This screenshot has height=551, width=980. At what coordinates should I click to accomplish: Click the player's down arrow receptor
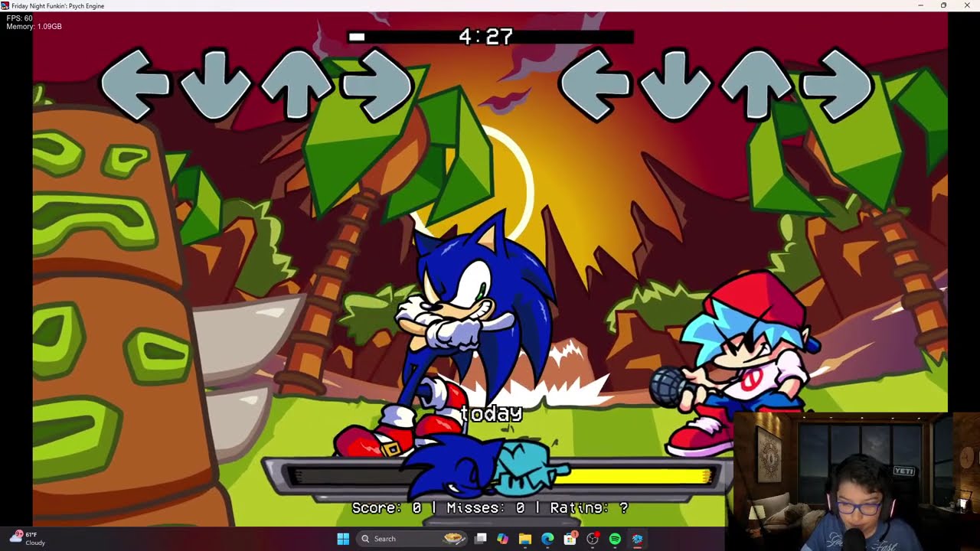676,84
